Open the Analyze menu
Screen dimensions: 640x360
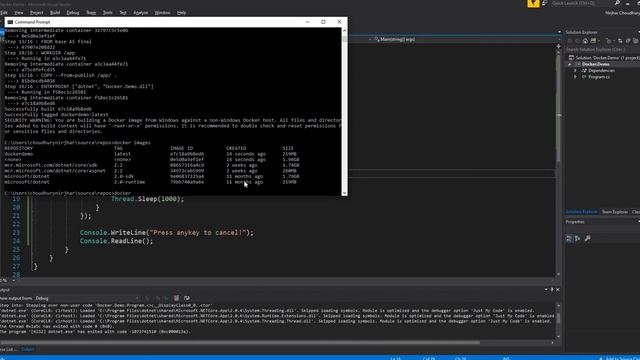[141, 13]
